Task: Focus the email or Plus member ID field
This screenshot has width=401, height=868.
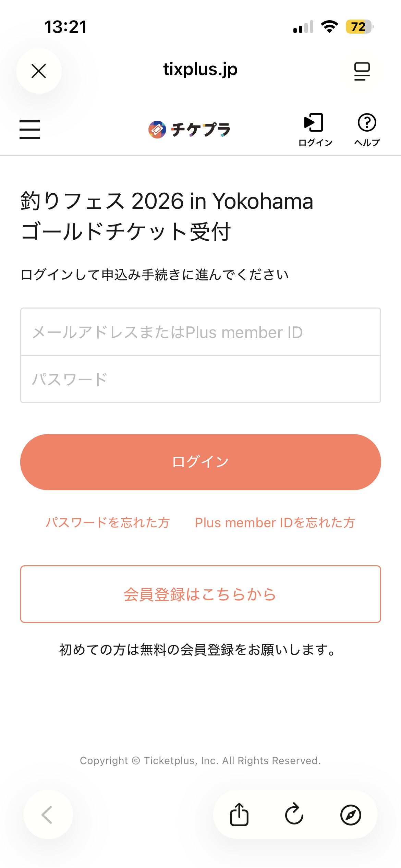Action: 200,332
